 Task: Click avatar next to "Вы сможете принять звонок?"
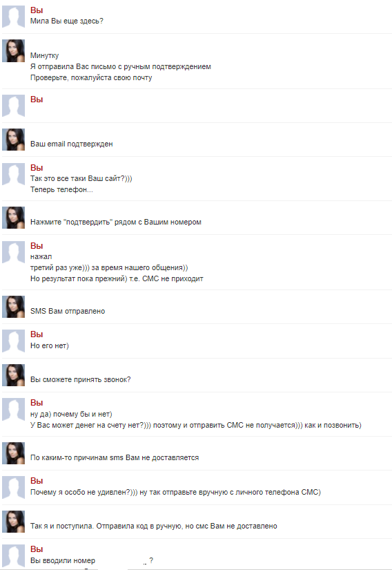click(x=13, y=375)
